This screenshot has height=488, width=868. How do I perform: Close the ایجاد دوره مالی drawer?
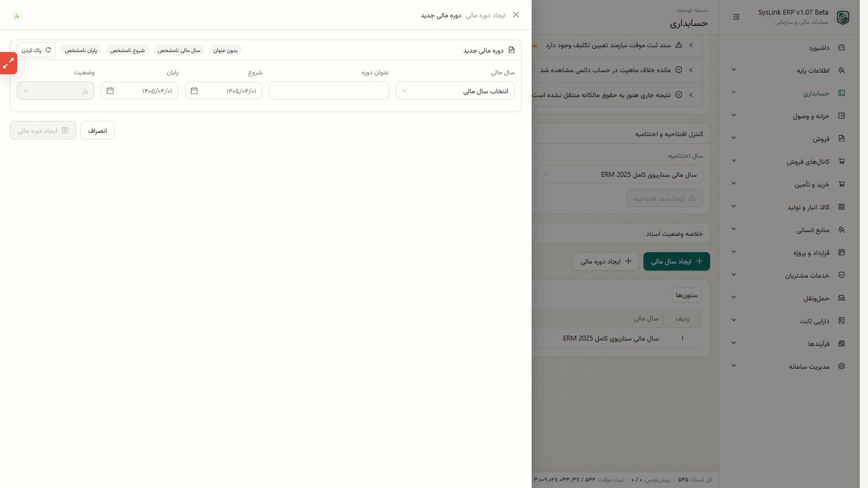click(516, 15)
